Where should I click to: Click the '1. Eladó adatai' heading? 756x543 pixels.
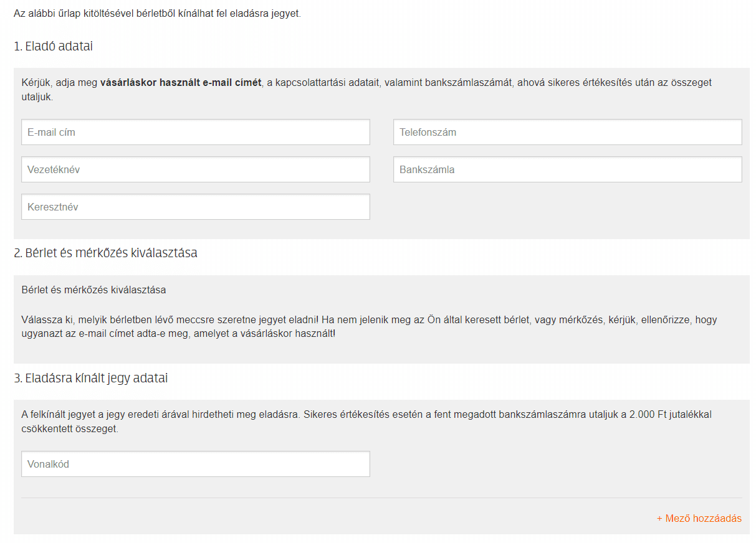[x=53, y=46]
